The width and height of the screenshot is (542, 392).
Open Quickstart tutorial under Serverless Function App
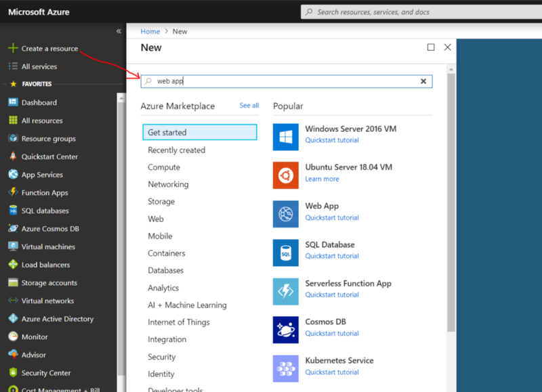pos(332,295)
